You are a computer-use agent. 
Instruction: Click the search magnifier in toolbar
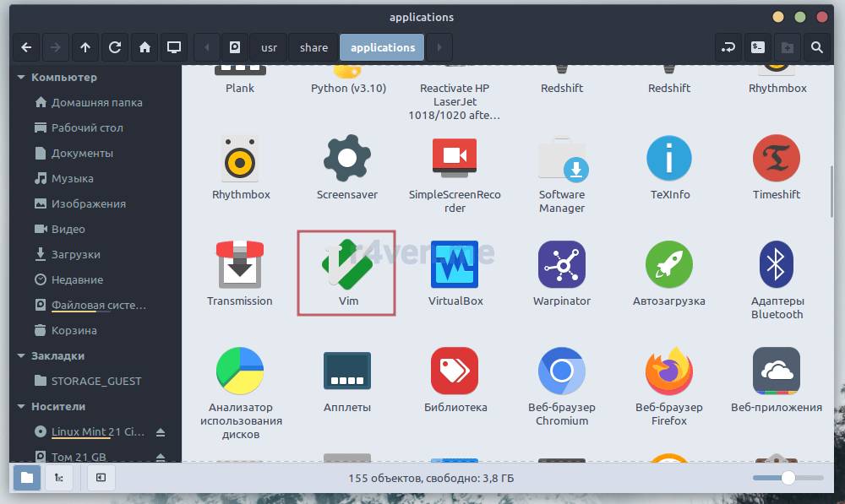coord(816,47)
